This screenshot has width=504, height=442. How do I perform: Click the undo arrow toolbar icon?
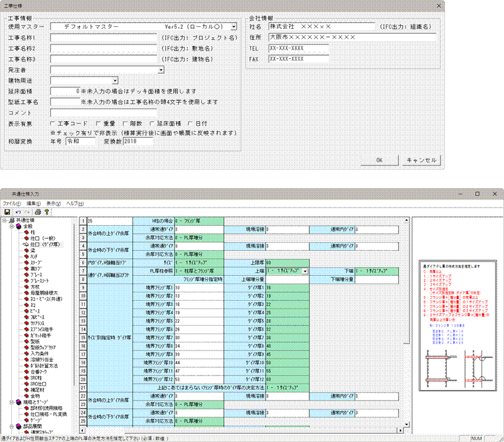(18, 212)
